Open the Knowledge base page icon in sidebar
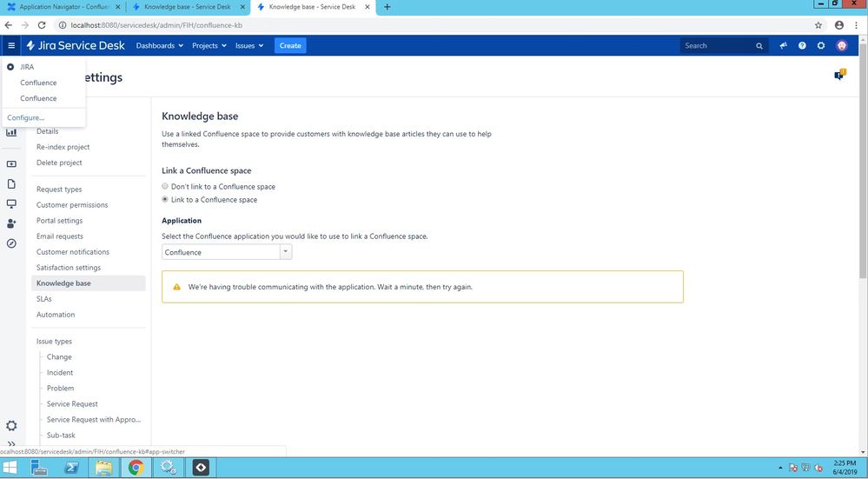Screen dimensions: 868x479 (x=11, y=183)
